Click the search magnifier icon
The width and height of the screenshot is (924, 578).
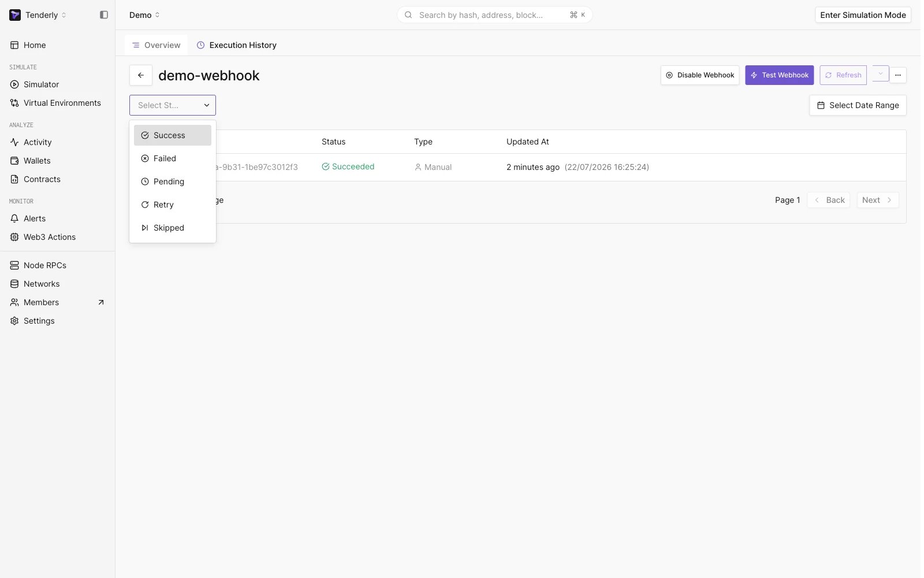tap(408, 15)
